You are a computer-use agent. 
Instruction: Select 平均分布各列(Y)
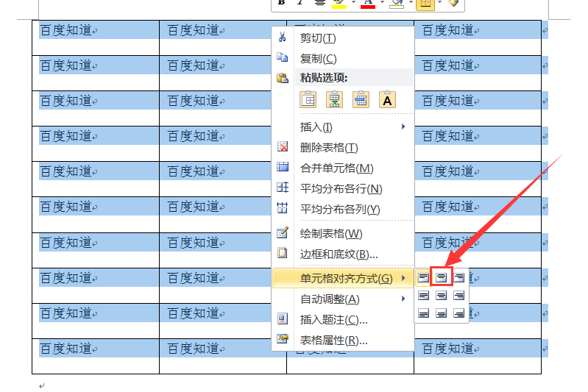(343, 209)
